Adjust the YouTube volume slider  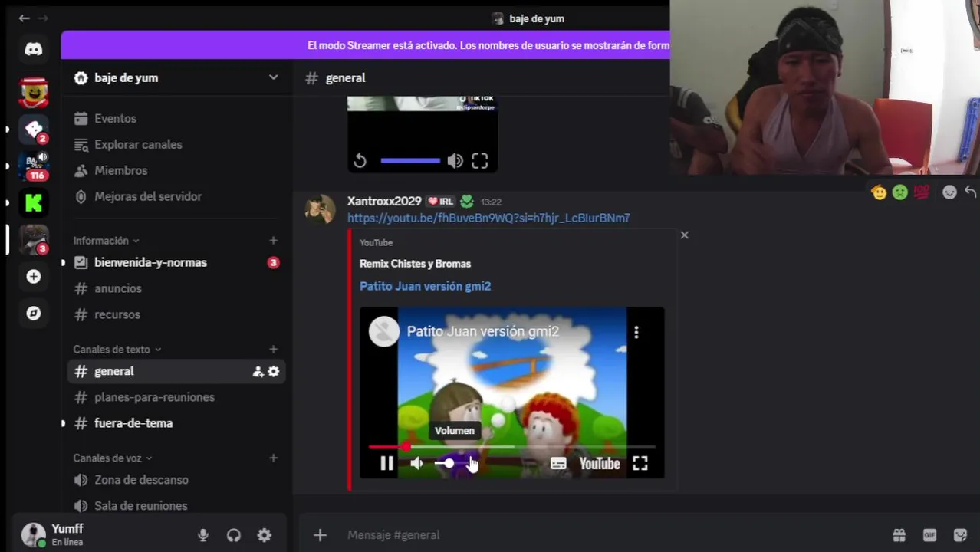point(452,463)
